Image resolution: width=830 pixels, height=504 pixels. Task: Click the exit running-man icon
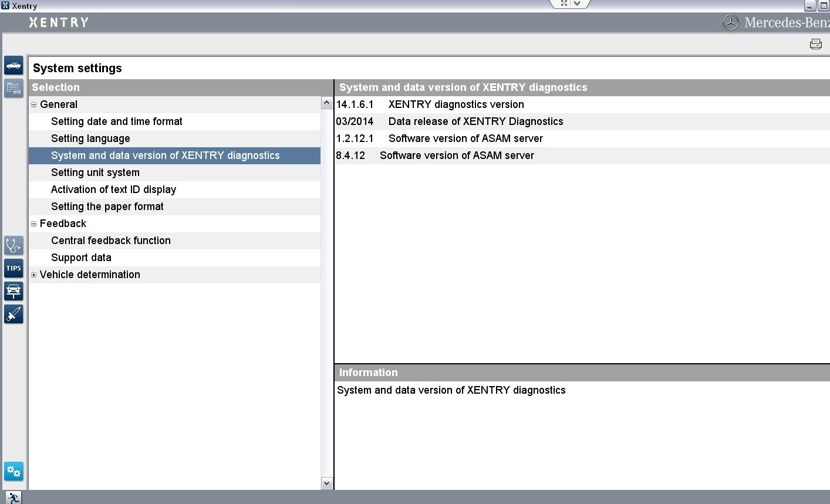13,498
